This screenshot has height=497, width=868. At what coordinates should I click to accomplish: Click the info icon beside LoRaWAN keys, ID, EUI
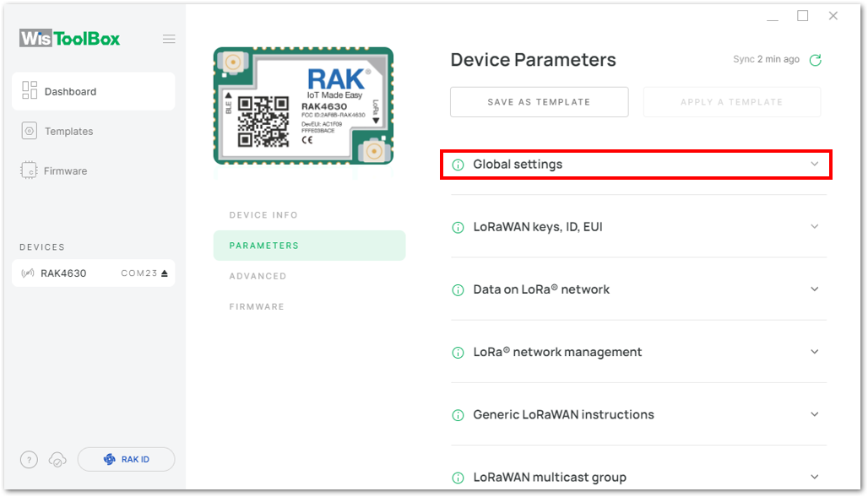coord(458,228)
